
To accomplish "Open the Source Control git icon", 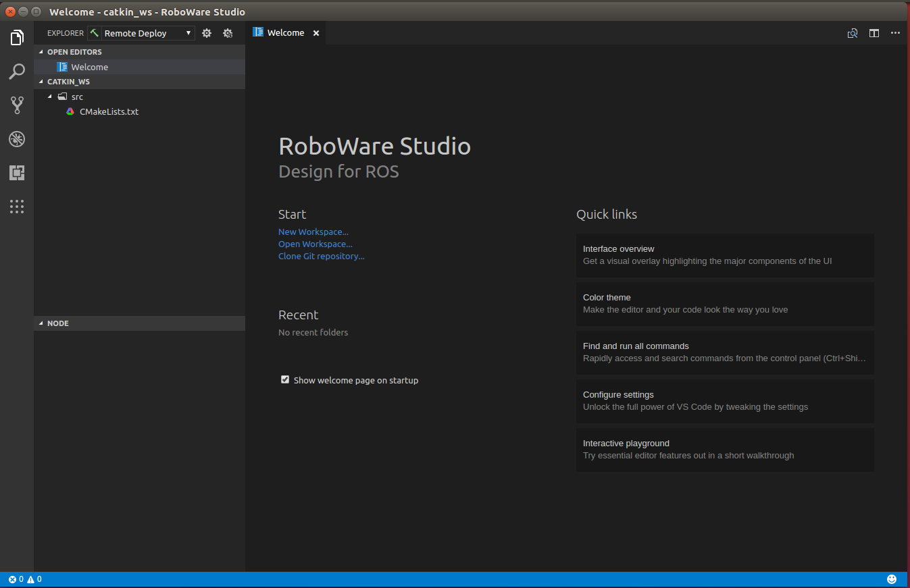I will (17, 105).
